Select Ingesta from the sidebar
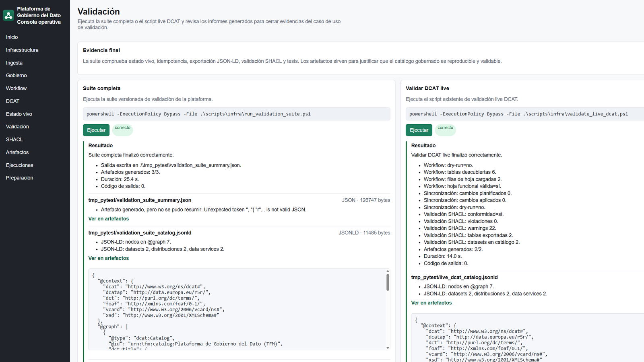Viewport: 644px width, 362px height. pos(14,63)
